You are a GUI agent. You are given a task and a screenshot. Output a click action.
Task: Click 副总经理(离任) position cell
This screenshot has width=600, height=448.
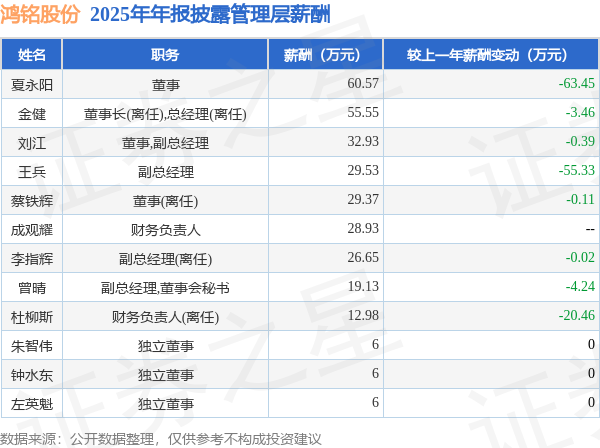(165, 259)
